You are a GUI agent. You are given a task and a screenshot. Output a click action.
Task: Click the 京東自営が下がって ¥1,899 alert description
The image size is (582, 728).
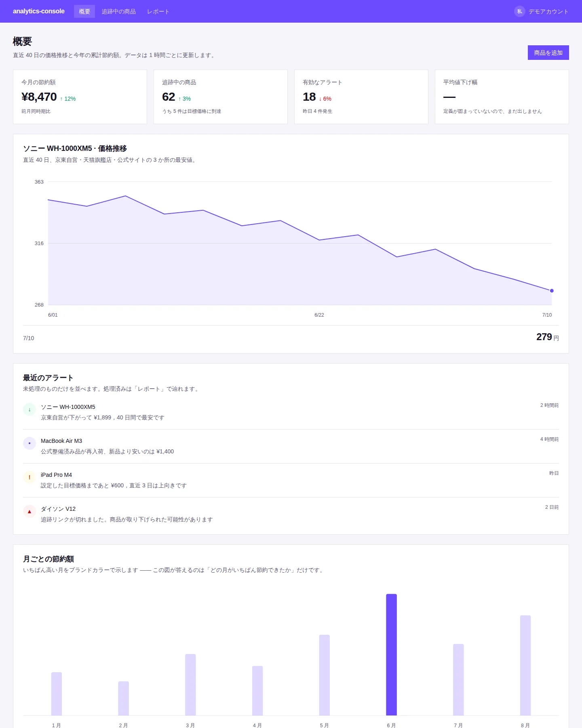pyautogui.click(x=103, y=417)
